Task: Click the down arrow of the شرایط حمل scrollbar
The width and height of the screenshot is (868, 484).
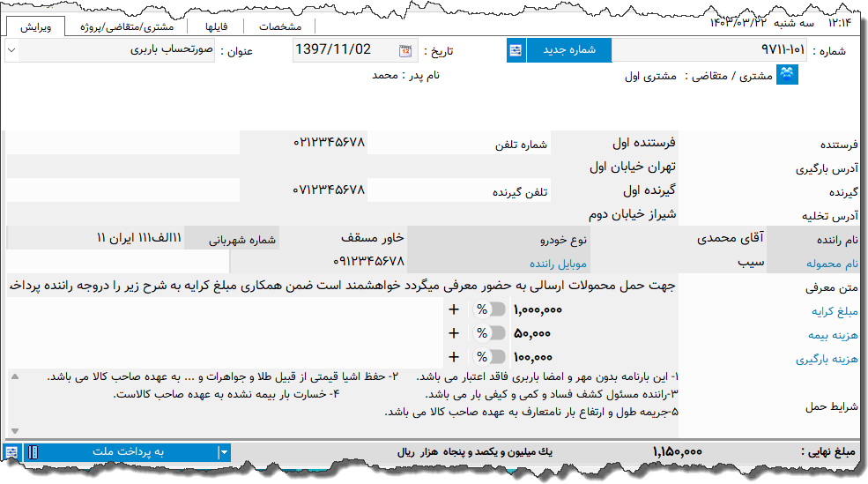Action: [15, 431]
